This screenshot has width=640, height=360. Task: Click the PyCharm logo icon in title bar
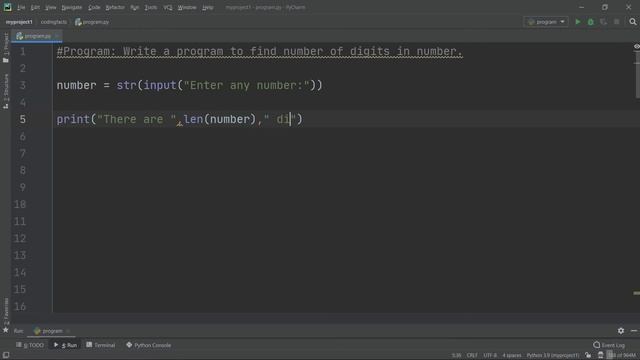pyautogui.click(x=7, y=7)
